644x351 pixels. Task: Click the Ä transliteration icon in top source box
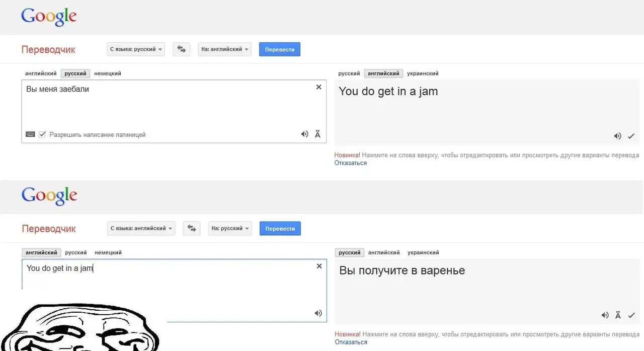pos(317,134)
